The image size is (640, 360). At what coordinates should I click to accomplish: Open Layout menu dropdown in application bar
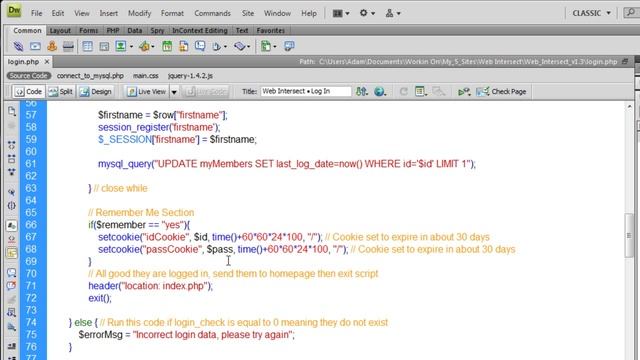point(341,13)
